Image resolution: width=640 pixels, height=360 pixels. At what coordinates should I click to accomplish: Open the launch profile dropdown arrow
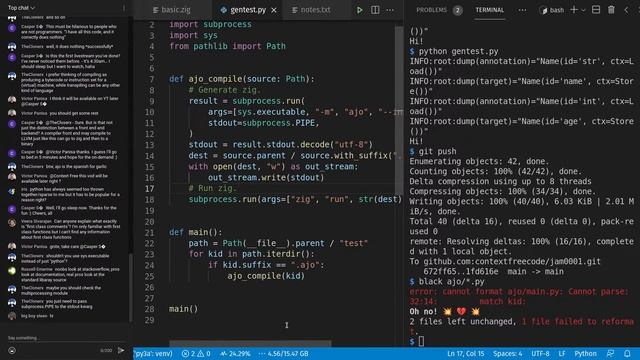coord(583,10)
